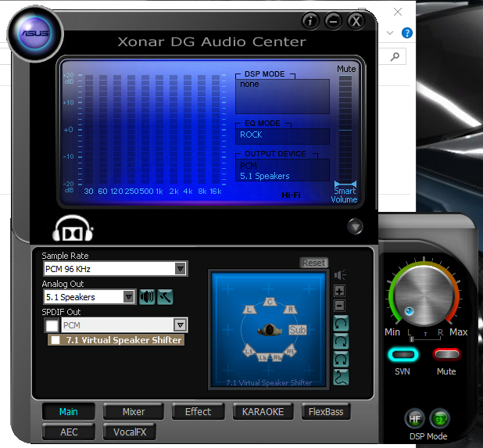
Task: Click the Hi-Fi label on the display
Action: coord(291,195)
